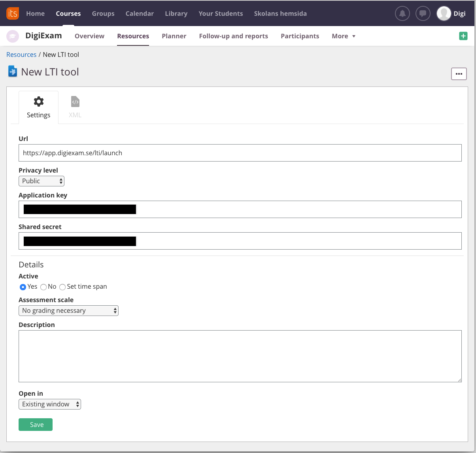The width and height of the screenshot is (476, 453).
Task: Open the Assessment scale dropdown
Action: coord(68,310)
